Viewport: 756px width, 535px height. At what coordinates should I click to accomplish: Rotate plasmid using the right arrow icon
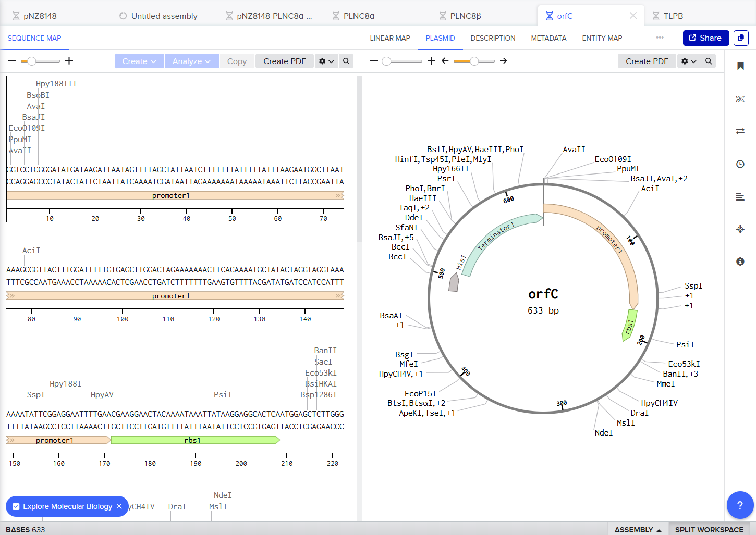tap(503, 61)
